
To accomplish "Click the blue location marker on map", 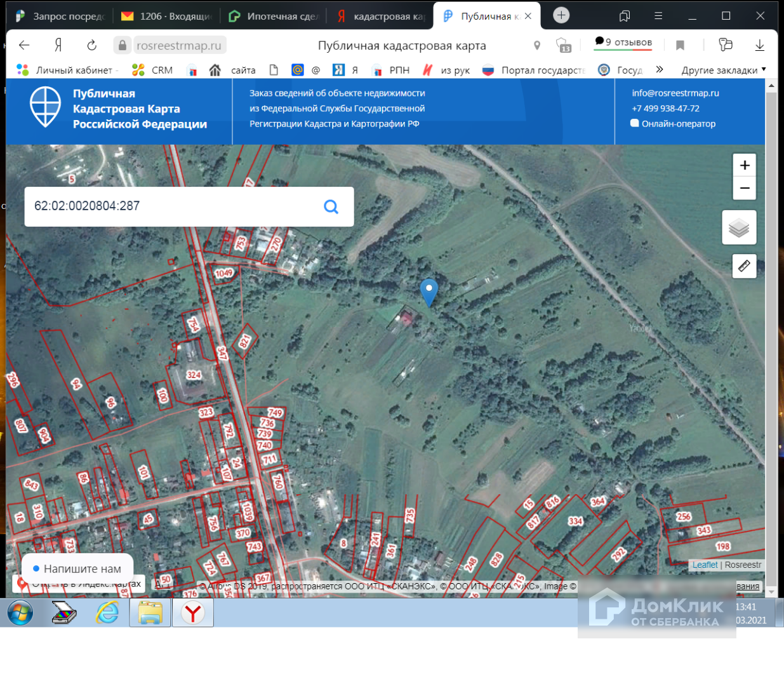I will (x=429, y=292).
